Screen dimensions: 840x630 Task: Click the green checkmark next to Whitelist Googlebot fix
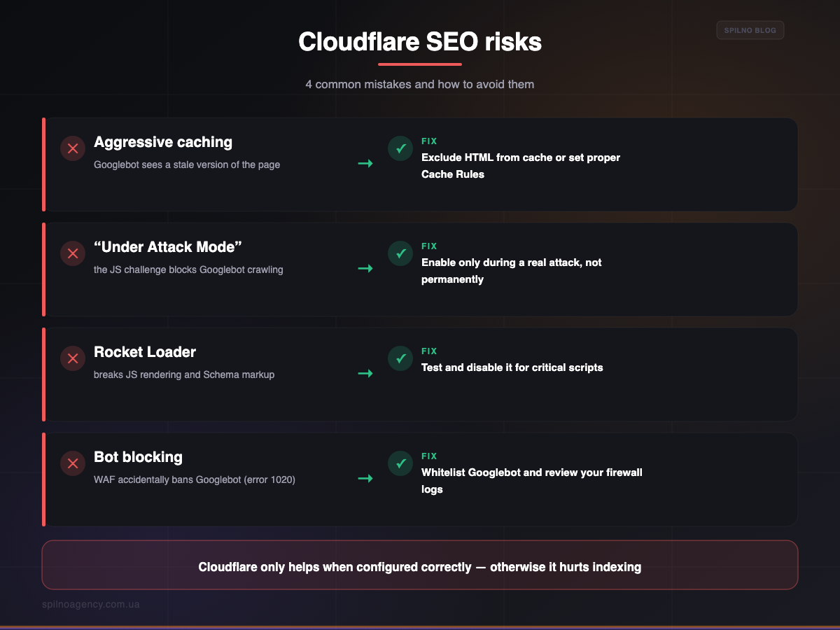pos(400,463)
